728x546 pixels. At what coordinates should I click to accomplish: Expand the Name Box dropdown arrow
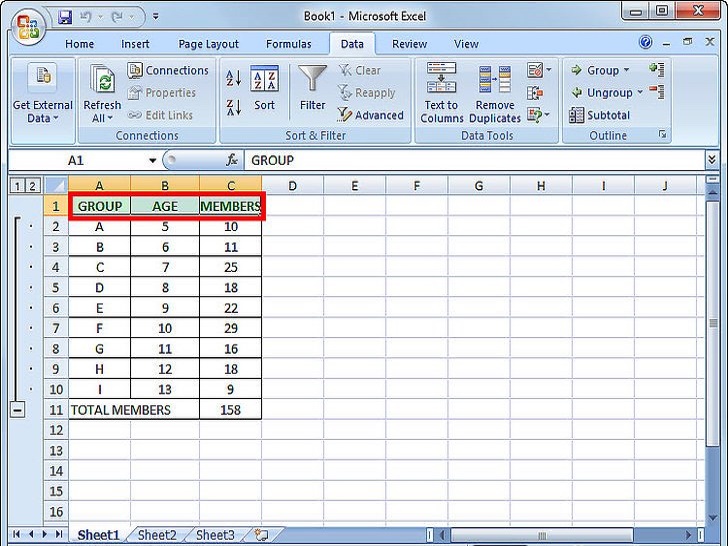tap(153, 160)
